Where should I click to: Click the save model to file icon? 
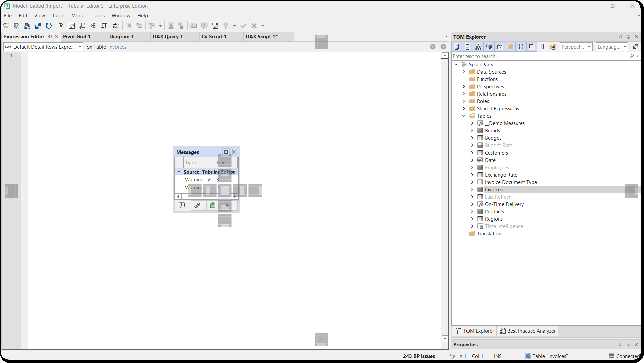27,26
